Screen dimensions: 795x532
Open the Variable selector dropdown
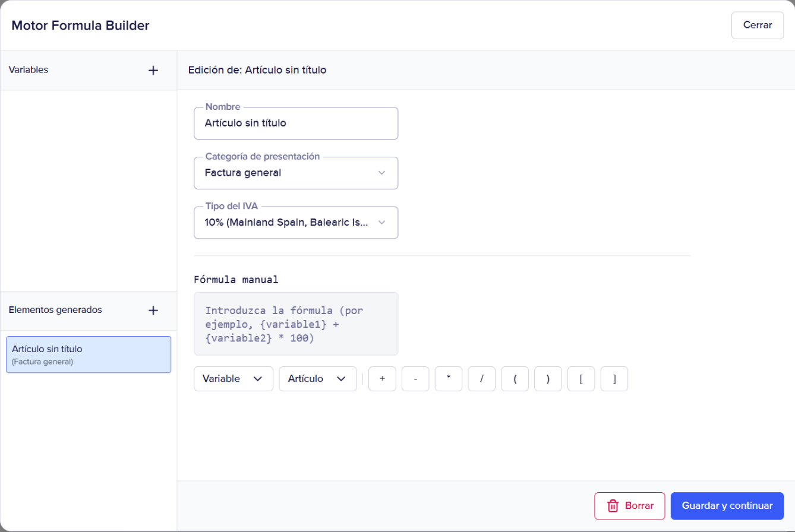click(x=234, y=379)
